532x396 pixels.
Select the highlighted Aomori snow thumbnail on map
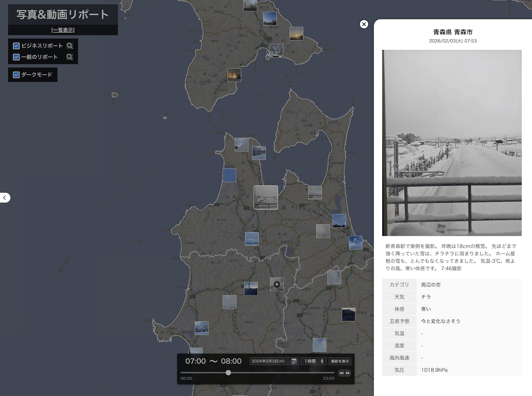click(266, 198)
